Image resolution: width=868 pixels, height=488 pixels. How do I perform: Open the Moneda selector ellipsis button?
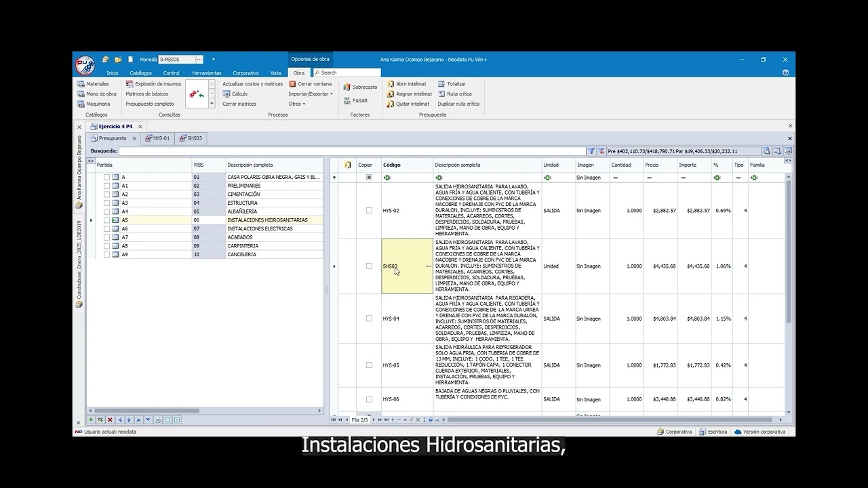(199, 60)
